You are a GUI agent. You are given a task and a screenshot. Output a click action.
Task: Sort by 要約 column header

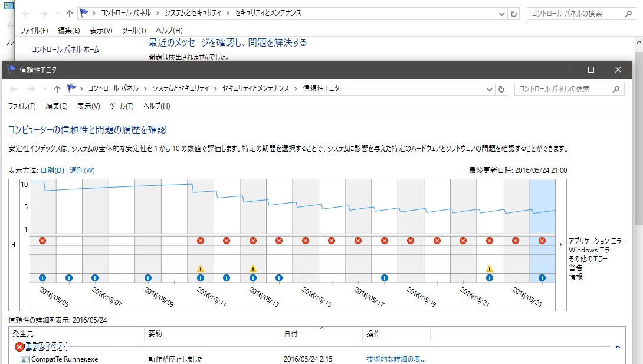tap(212, 334)
